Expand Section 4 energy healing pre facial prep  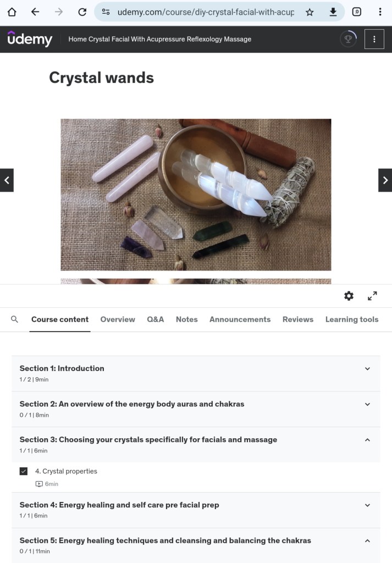(367, 505)
